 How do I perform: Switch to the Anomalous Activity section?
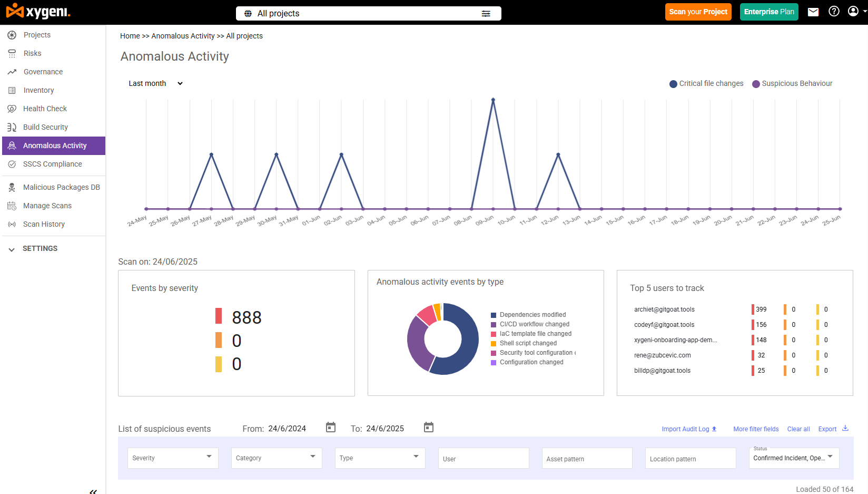(x=54, y=146)
